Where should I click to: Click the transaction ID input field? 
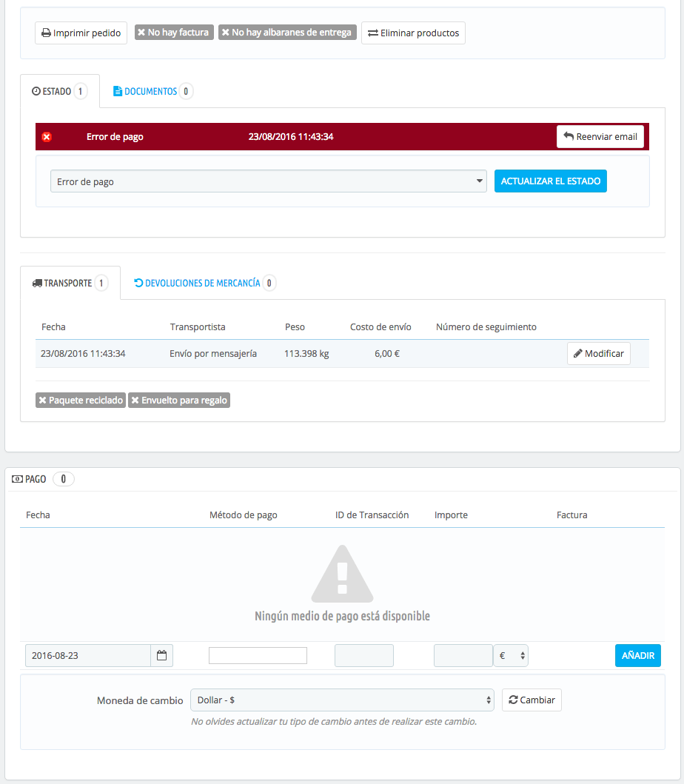click(x=364, y=655)
